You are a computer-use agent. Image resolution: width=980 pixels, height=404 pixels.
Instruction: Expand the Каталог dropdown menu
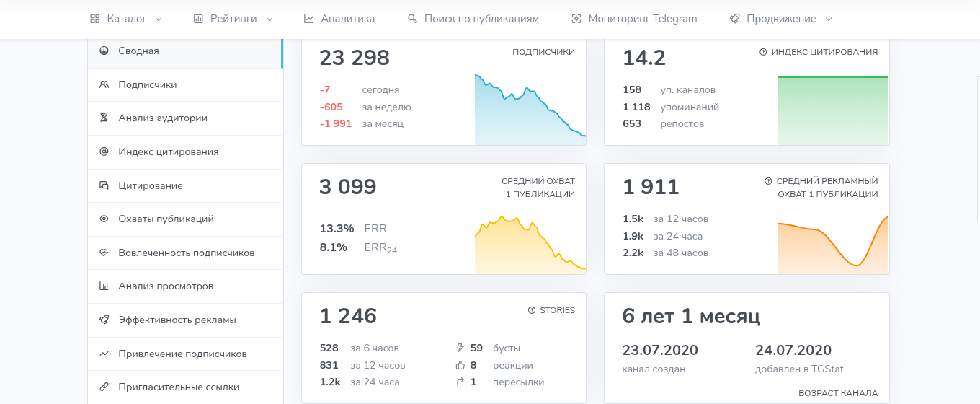126,19
